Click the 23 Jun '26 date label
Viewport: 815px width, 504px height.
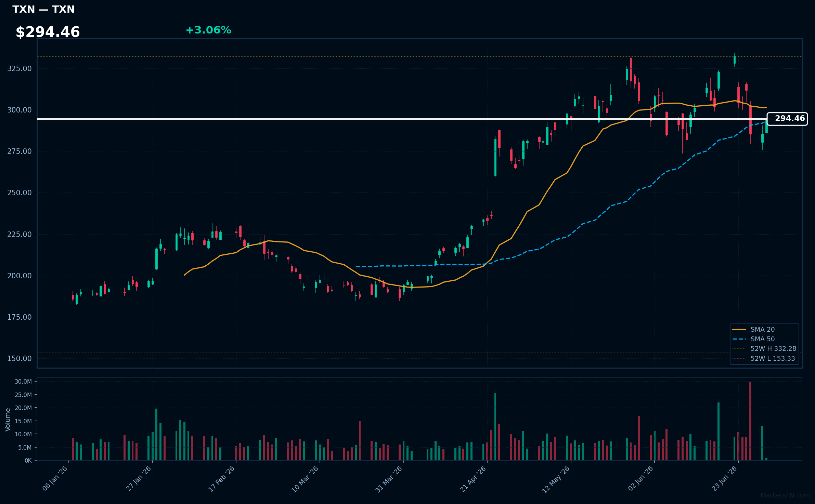[724, 479]
